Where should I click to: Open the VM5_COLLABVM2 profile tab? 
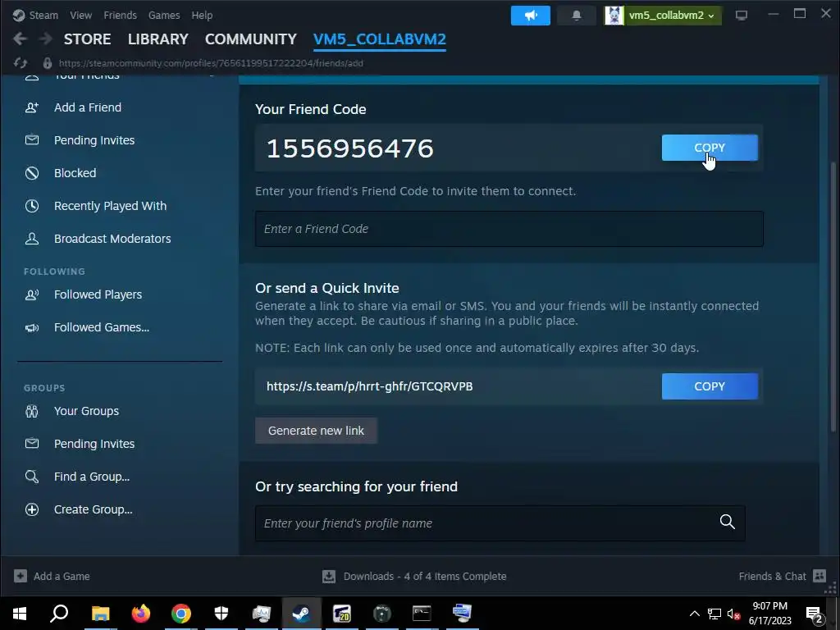379,39
